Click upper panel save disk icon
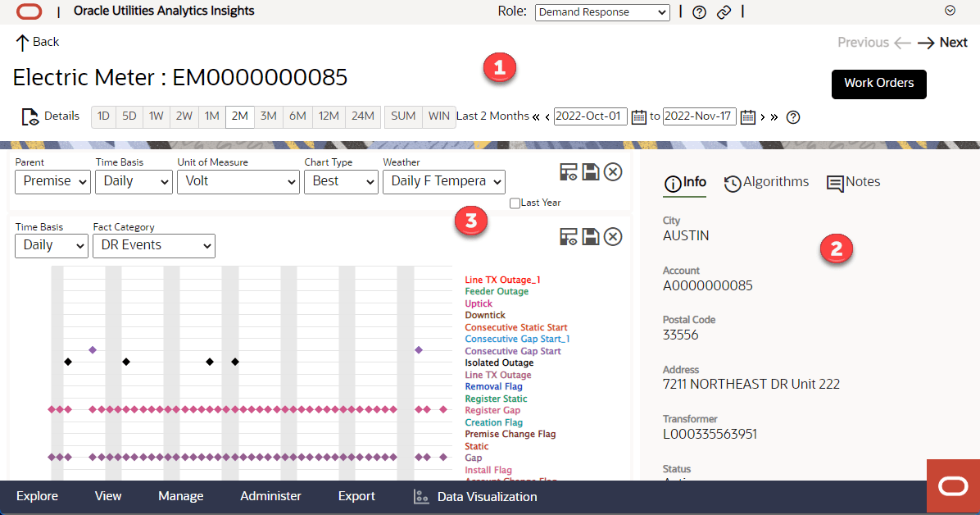 (x=591, y=172)
